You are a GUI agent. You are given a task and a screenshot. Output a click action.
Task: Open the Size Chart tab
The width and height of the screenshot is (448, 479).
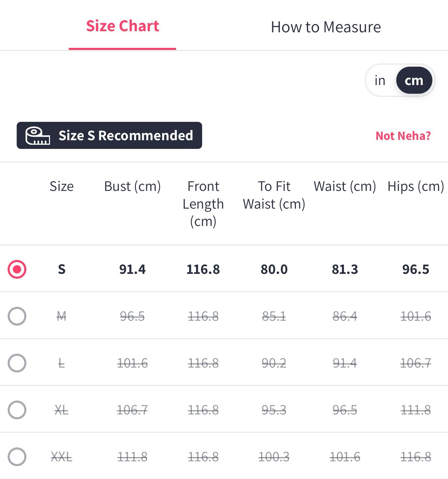tap(123, 26)
